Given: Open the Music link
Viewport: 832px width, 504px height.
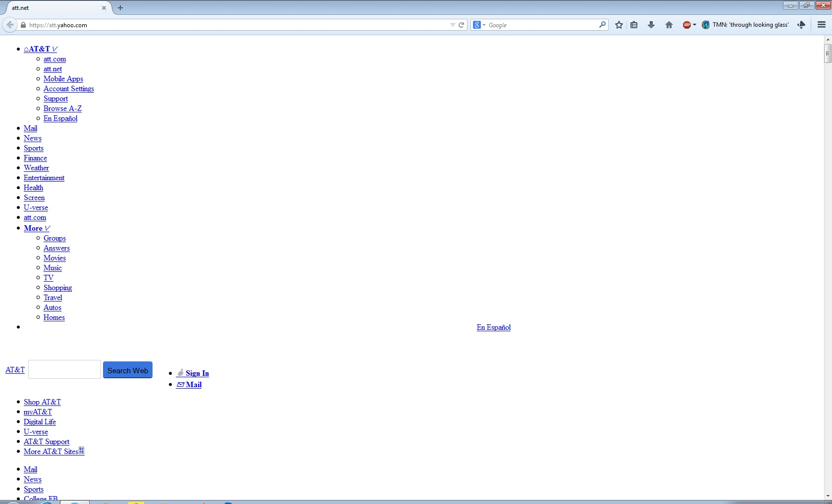Looking at the screenshot, I should tap(52, 268).
